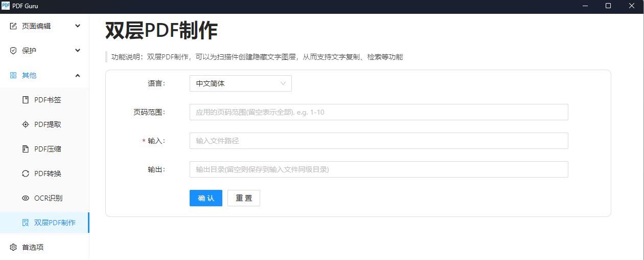Focus the 页码范围 page range field
Image resolution: width=644 pixels, height=260 pixels.
tap(379, 112)
